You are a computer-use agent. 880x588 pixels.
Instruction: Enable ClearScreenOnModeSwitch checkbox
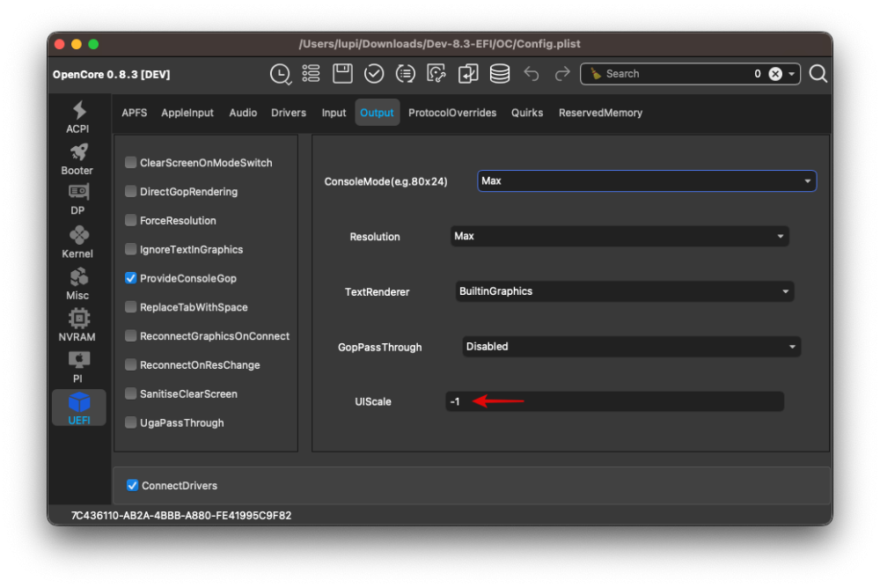point(130,162)
